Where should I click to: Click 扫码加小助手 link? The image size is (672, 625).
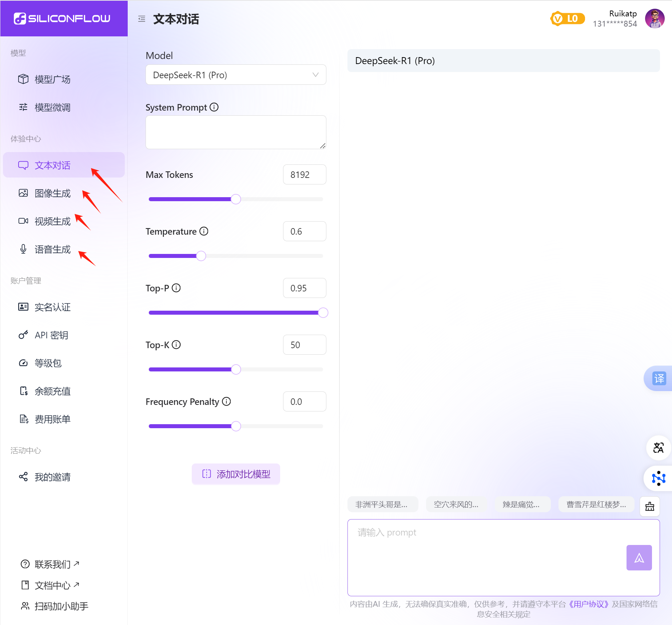pos(61,606)
